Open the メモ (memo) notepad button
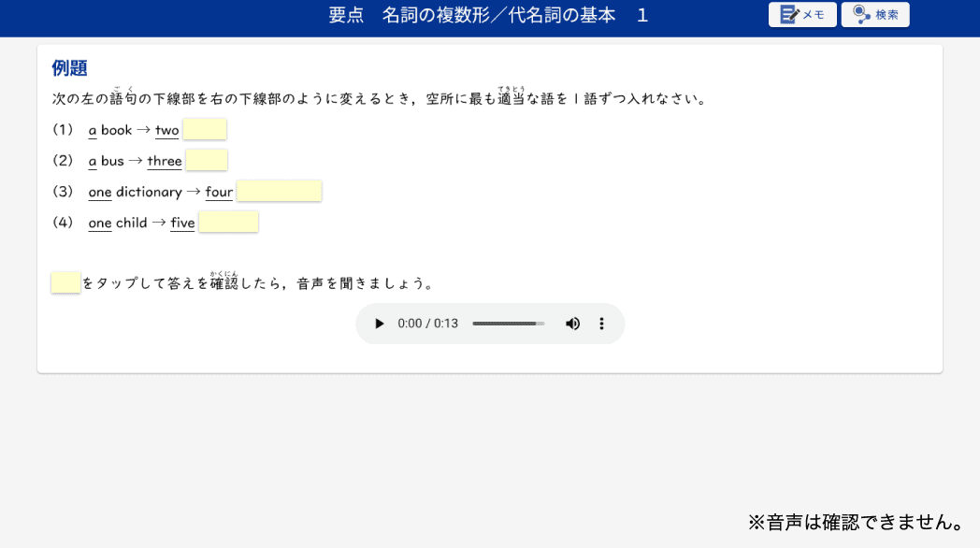The image size is (980, 548). 801,15
